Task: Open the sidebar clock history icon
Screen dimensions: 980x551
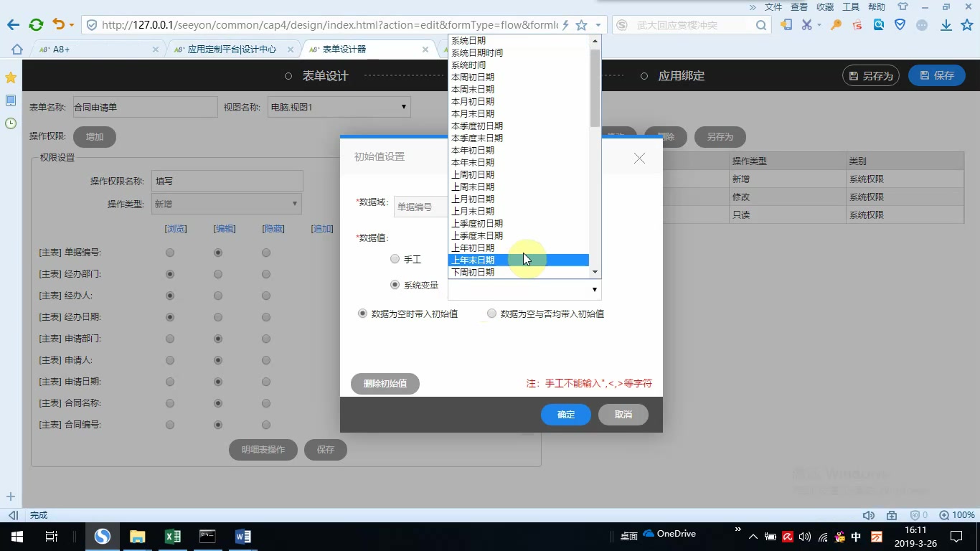Action: coord(11,123)
